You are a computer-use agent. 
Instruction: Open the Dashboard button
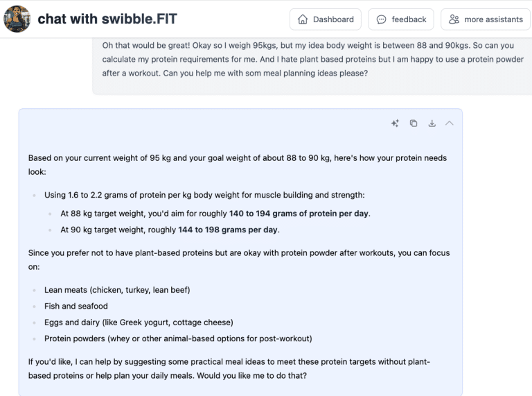pyautogui.click(x=326, y=19)
